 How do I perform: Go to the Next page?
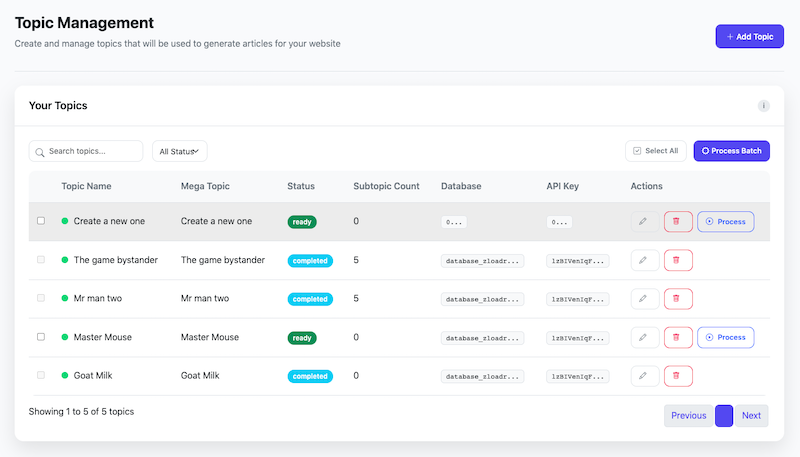[x=751, y=416]
